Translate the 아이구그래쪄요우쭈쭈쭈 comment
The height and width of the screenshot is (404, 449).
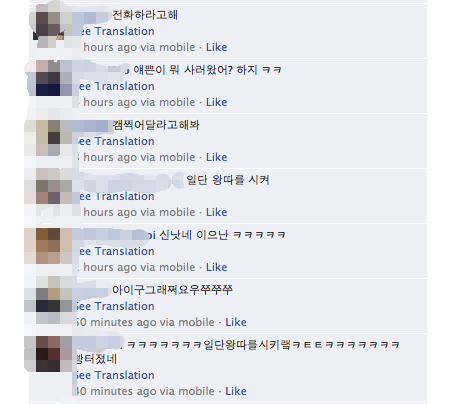(114, 306)
